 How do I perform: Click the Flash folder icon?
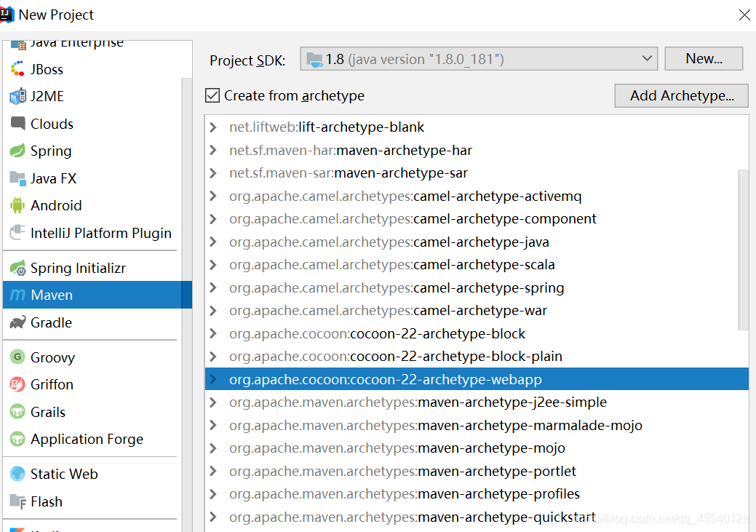tap(18, 501)
